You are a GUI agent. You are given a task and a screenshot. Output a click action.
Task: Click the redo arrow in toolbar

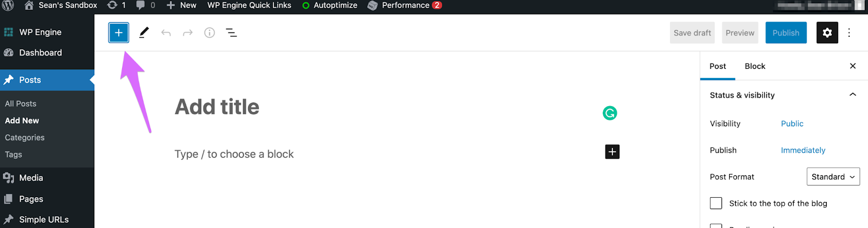tap(188, 33)
